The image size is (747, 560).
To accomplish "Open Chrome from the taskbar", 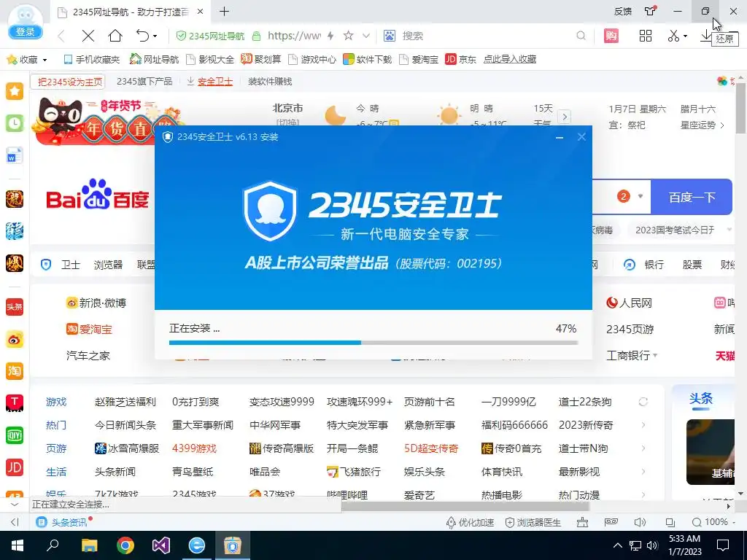I will tap(125, 545).
